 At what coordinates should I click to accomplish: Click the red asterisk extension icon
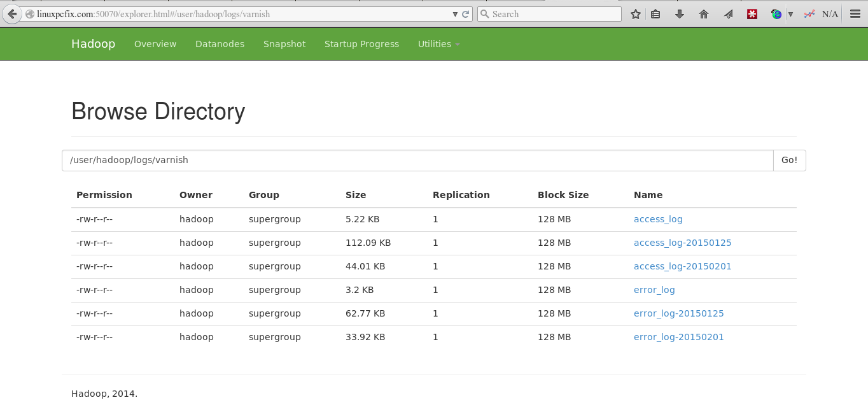pos(752,14)
